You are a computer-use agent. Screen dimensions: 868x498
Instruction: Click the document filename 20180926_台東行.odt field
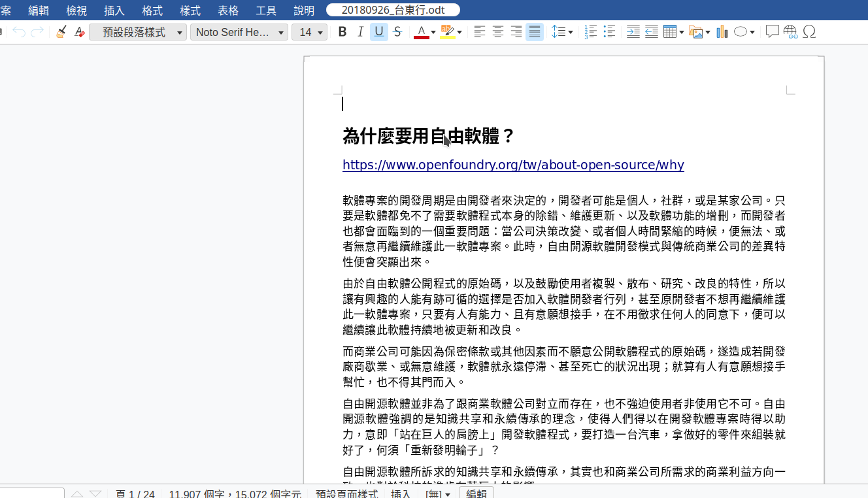point(393,10)
